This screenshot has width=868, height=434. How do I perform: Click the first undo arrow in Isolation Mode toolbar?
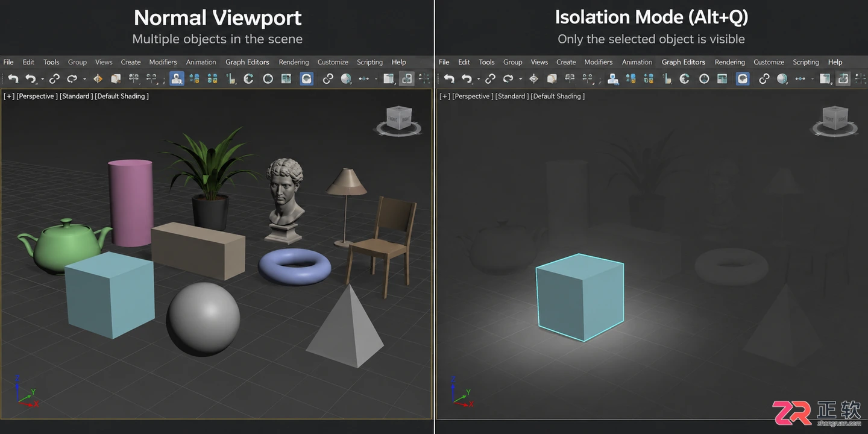point(449,78)
